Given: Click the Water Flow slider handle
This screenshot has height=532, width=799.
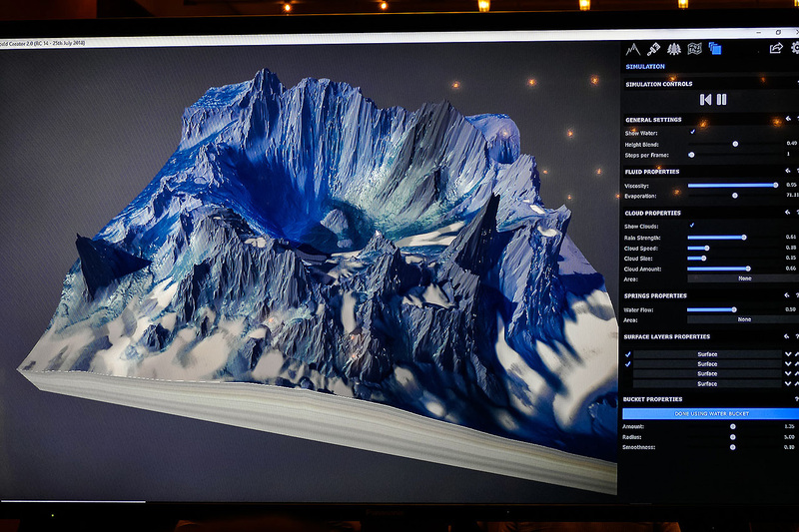Looking at the screenshot, I should click(x=734, y=309).
